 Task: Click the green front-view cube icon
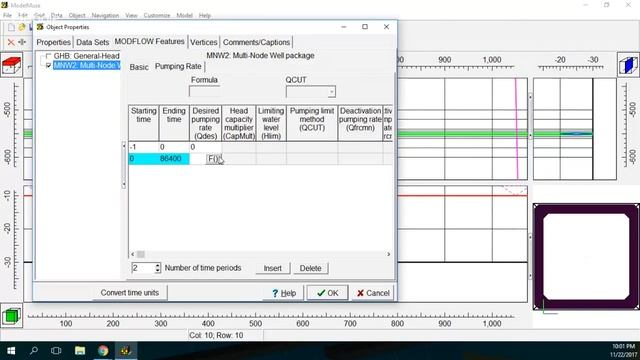click(11, 316)
